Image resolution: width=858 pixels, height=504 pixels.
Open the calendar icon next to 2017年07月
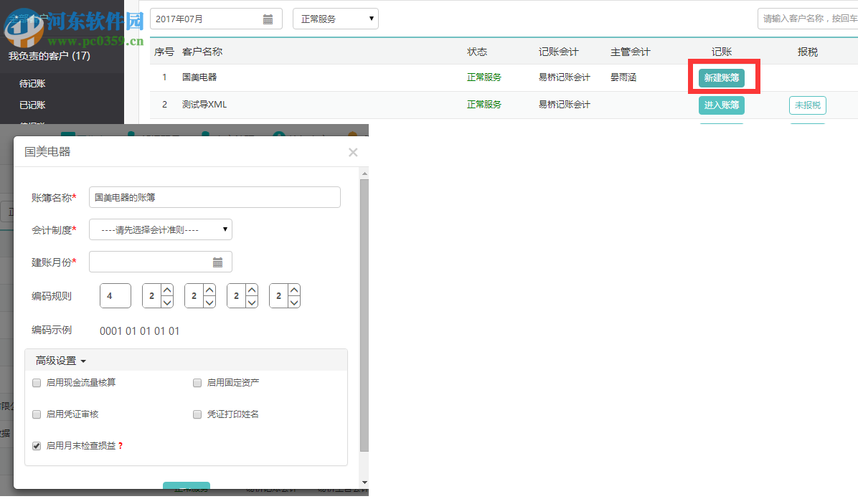coord(268,19)
